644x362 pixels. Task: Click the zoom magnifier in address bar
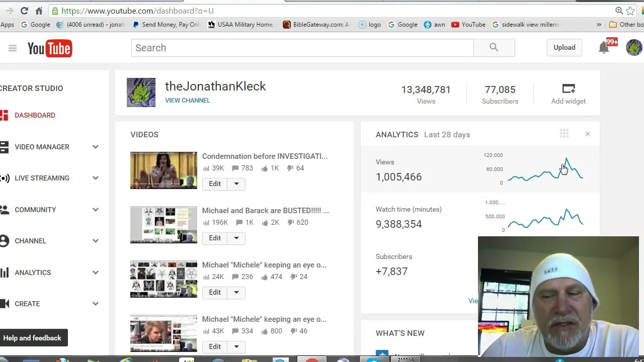(x=619, y=11)
